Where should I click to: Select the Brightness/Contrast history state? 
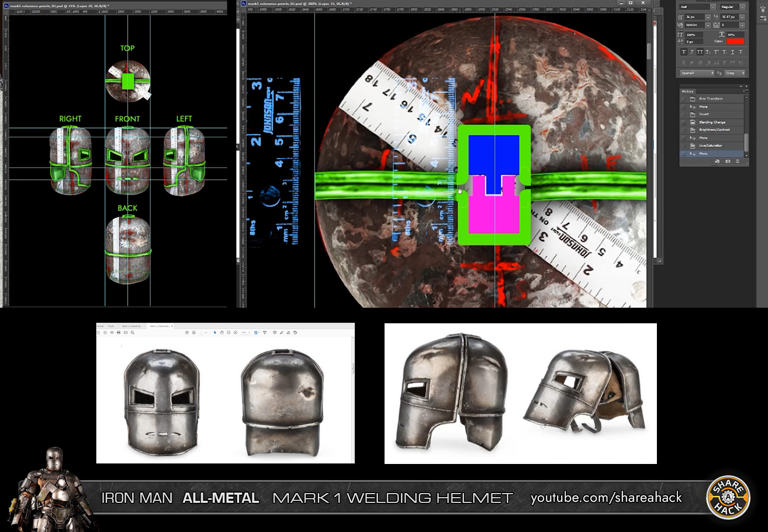click(x=712, y=130)
